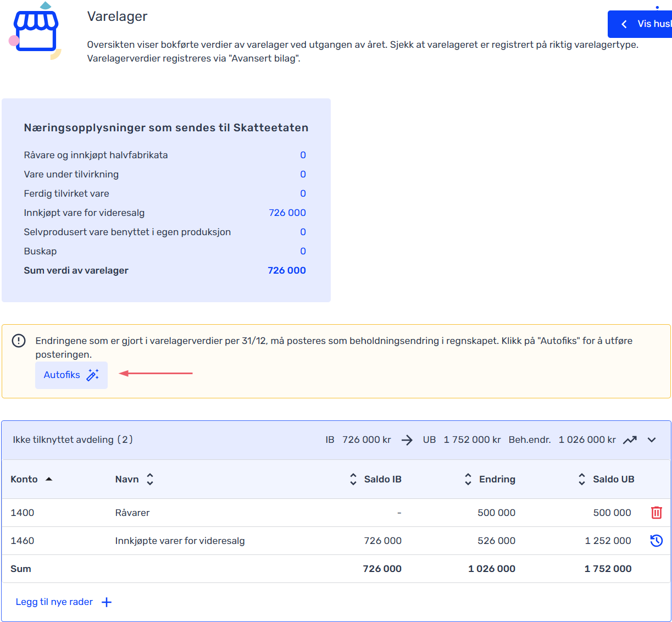The image size is (672, 622).
Task: Click the 0 value for Buskap
Action: click(x=303, y=251)
